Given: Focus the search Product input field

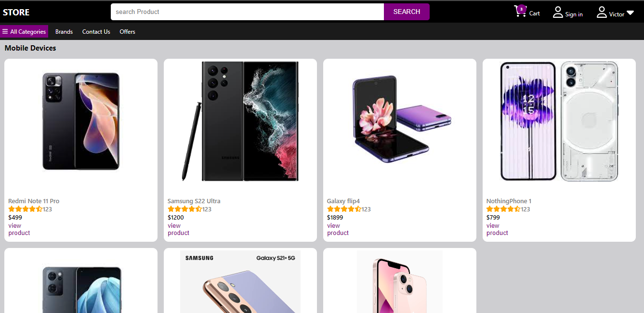Looking at the screenshot, I should coord(247,12).
